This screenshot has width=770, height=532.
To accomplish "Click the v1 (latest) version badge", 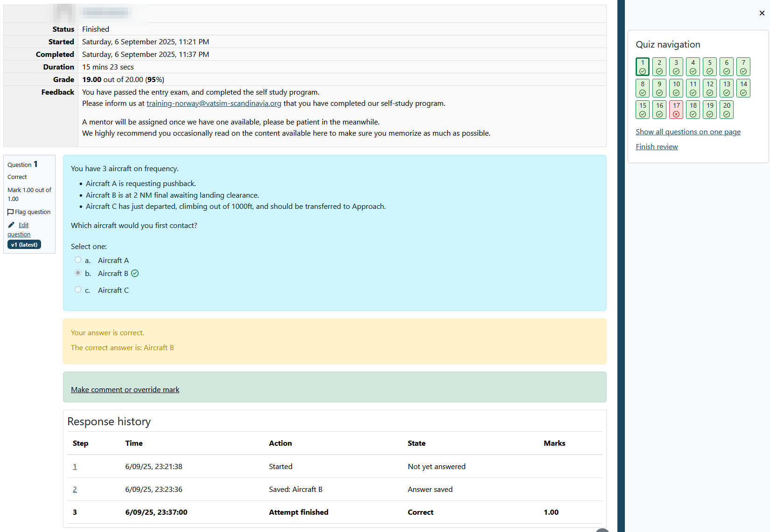I will tap(24, 245).
